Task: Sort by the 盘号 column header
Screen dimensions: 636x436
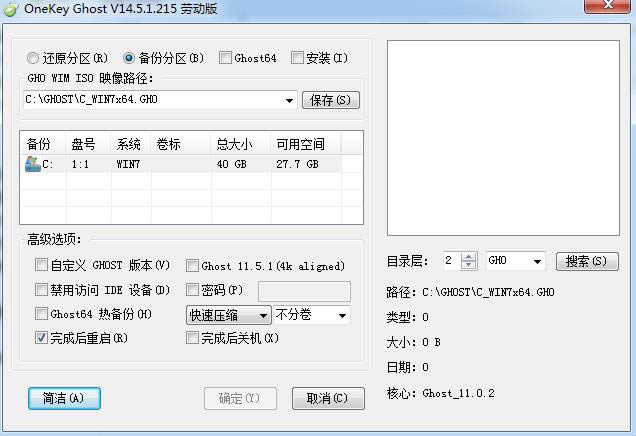Action: pyautogui.click(x=88, y=144)
